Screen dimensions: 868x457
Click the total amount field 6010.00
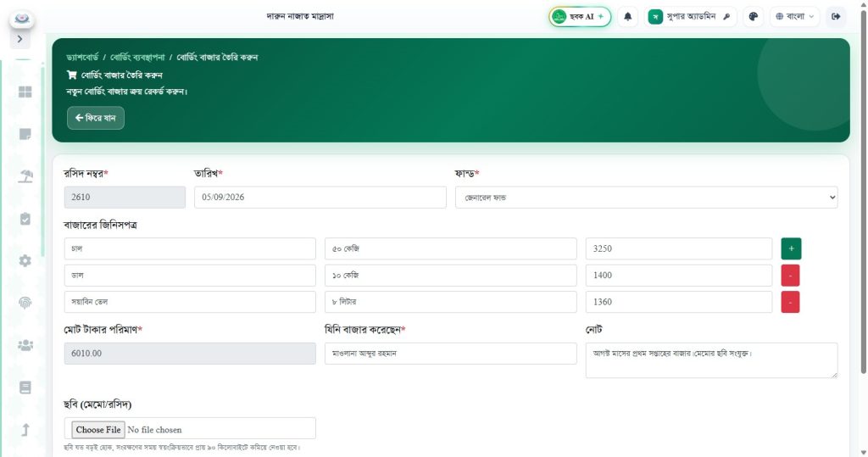[x=190, y=354]
